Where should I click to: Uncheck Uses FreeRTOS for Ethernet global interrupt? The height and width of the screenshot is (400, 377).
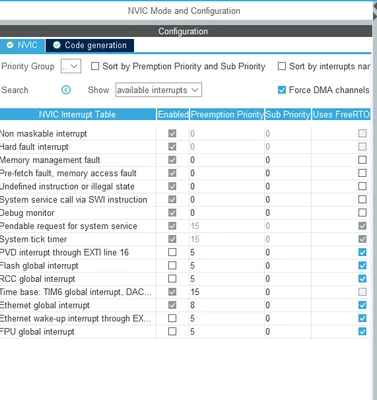pos(362,305)
